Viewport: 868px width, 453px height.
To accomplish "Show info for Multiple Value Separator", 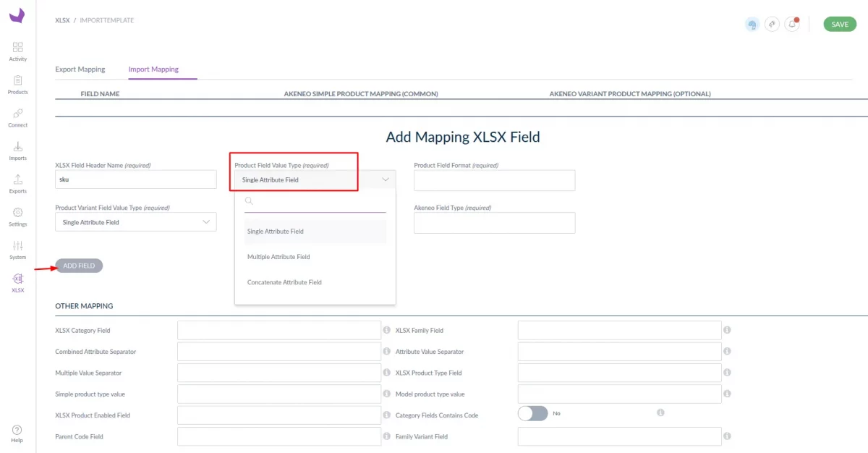I will coord(386,373).
